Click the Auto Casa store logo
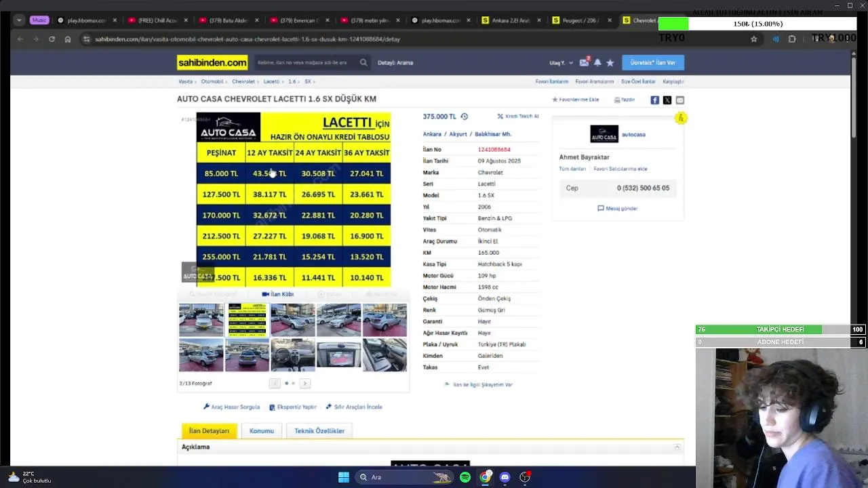 point(604,134)
